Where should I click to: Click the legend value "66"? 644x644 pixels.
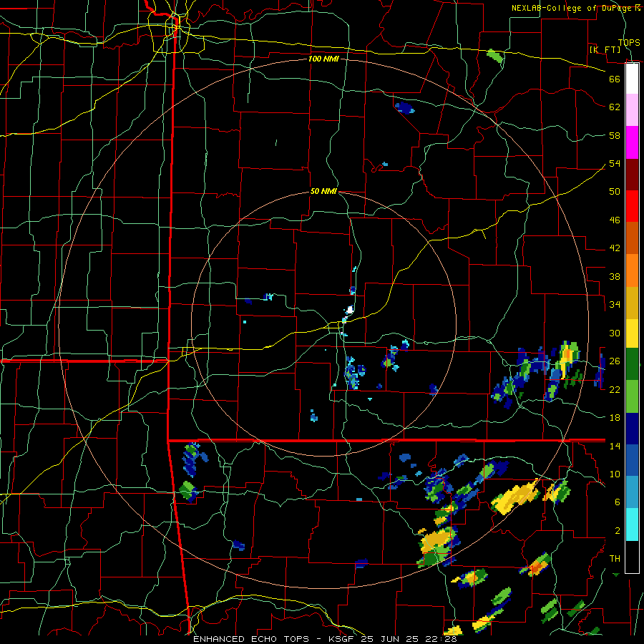[x=615, y=79]
